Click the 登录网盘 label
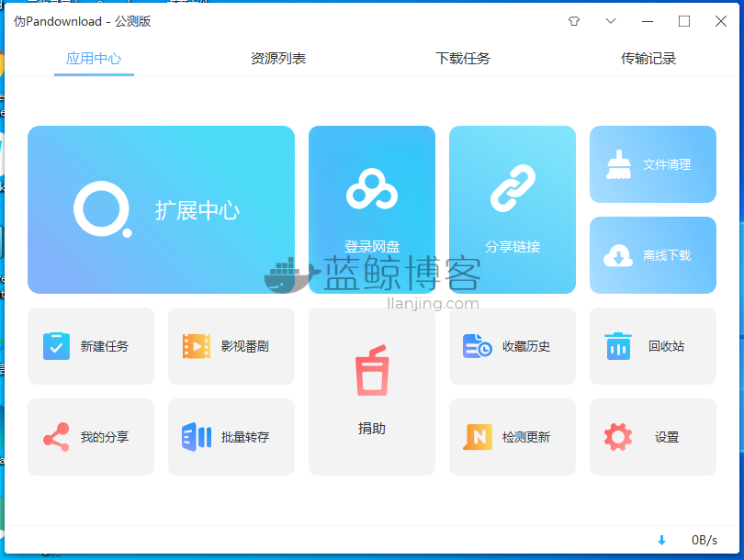Viewport: 744px width, 560px height. 372,247
